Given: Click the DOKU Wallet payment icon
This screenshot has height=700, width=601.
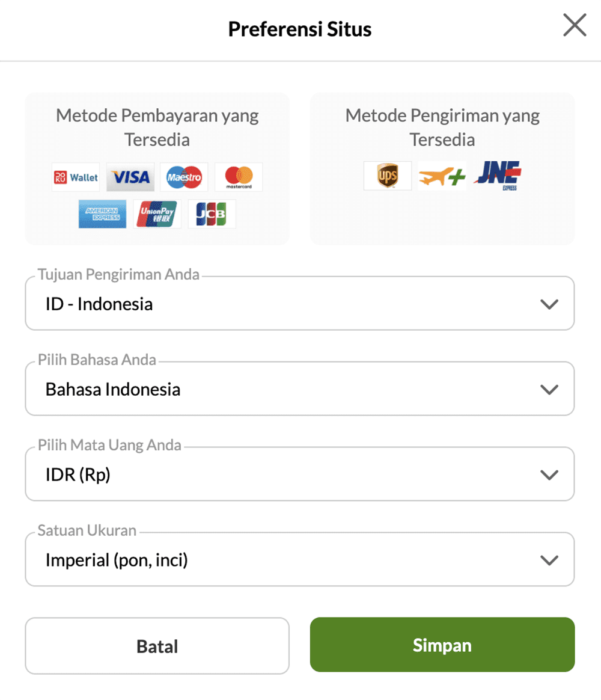Looking at the screenshot, I should 76,177.
